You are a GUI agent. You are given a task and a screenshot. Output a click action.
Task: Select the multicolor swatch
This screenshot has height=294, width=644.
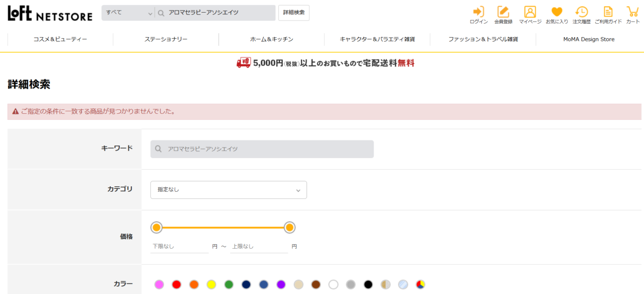click(x=421, y=284)
